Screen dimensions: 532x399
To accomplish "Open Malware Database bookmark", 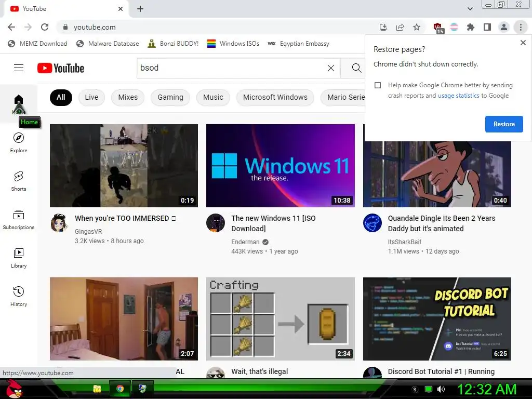I will coord(108,44).
